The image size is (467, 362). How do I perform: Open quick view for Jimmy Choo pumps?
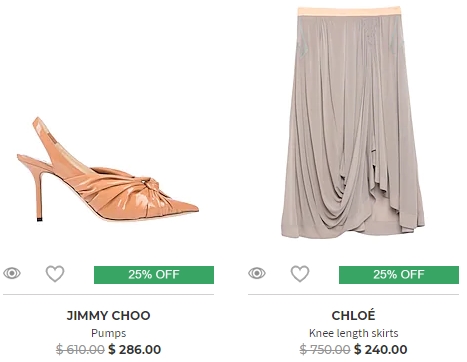click(x=12, y=273)
